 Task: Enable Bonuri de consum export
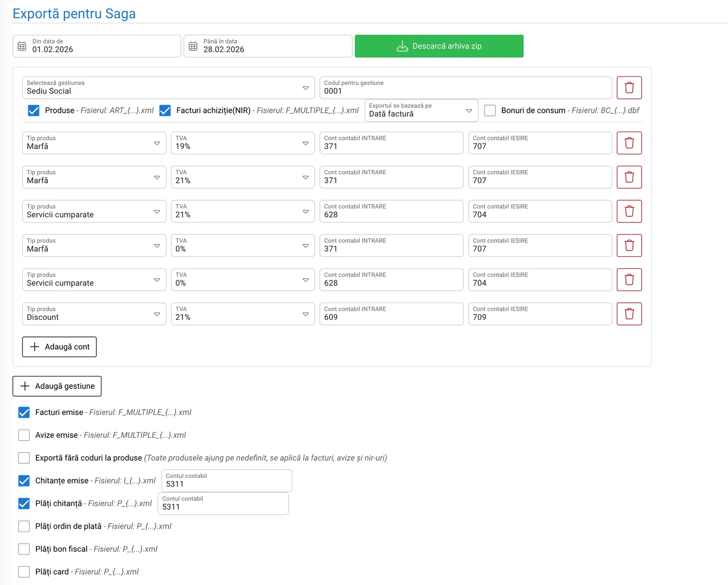coord(490,111)
